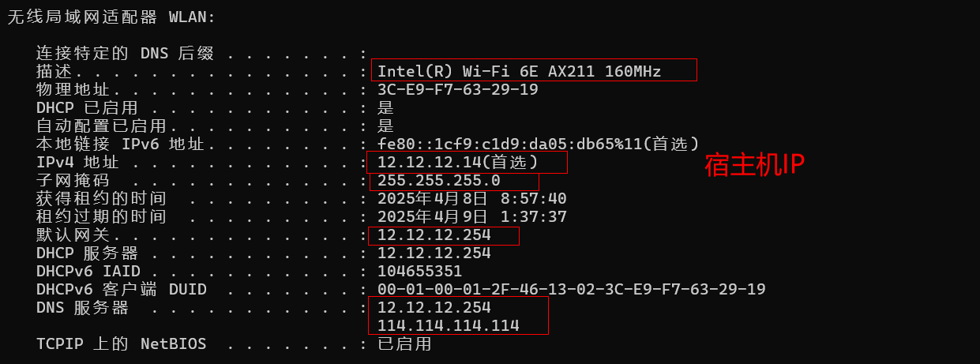The height and width of the screenshot is (364, 980).
Task: Click the auto-configuration enabled value 是
Action: pyautogui.click(x=385, y=126)
